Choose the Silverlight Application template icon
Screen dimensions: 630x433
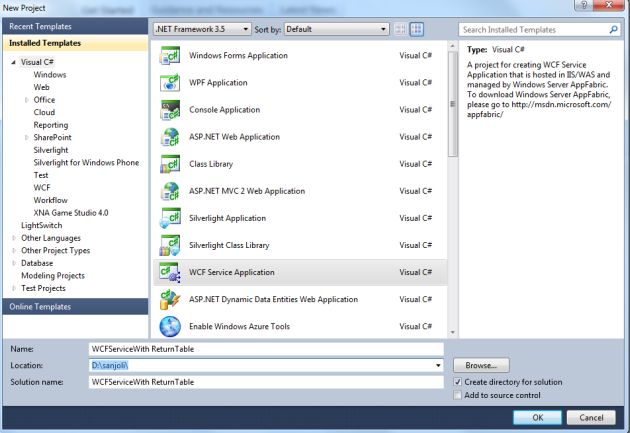tap(170, 218)
